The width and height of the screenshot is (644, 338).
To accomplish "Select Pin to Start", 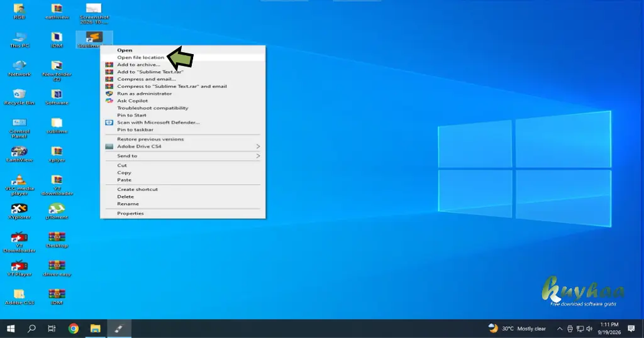I will click(x=183, y=115).
